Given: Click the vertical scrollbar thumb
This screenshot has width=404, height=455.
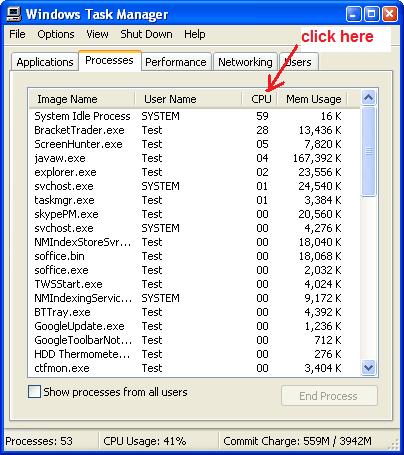Looking at the screenshot, I should 368,152.
